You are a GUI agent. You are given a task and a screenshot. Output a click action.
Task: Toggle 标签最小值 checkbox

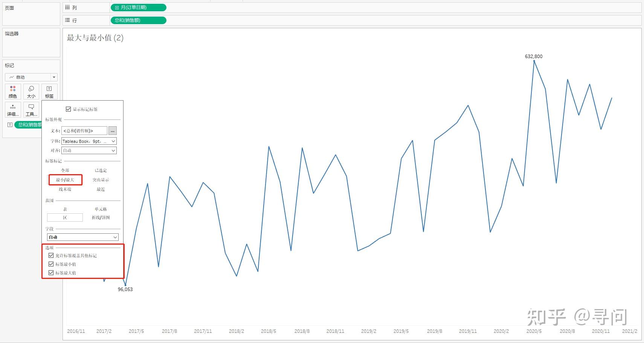click(x=51, y=264)
